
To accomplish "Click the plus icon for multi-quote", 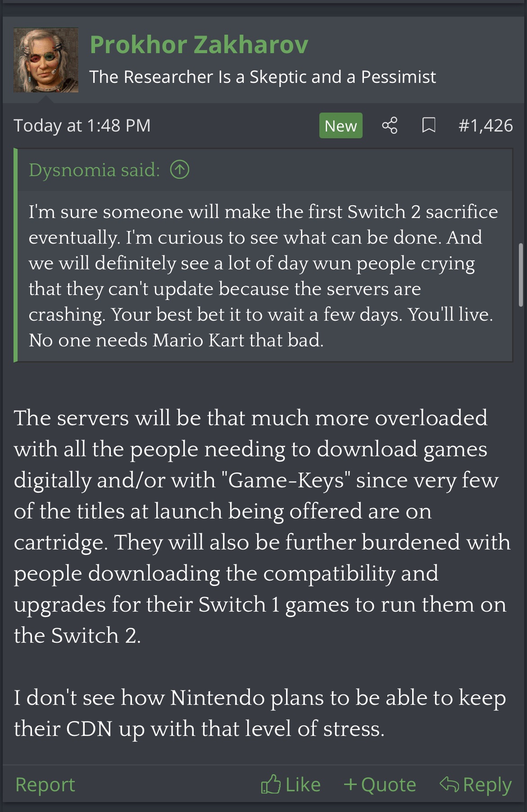I will (350, 785).
